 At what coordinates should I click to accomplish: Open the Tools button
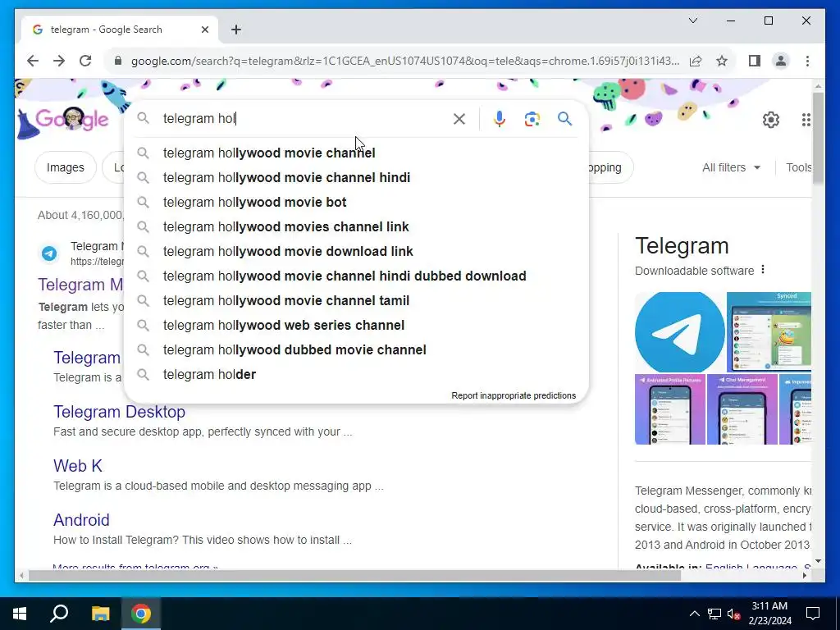click(x=798, y=167)
